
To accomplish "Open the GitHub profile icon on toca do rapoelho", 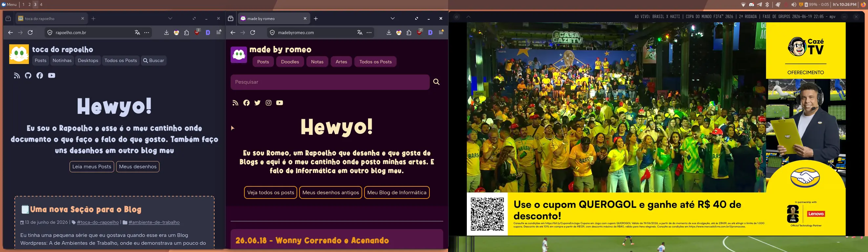I will click(28, 75).
